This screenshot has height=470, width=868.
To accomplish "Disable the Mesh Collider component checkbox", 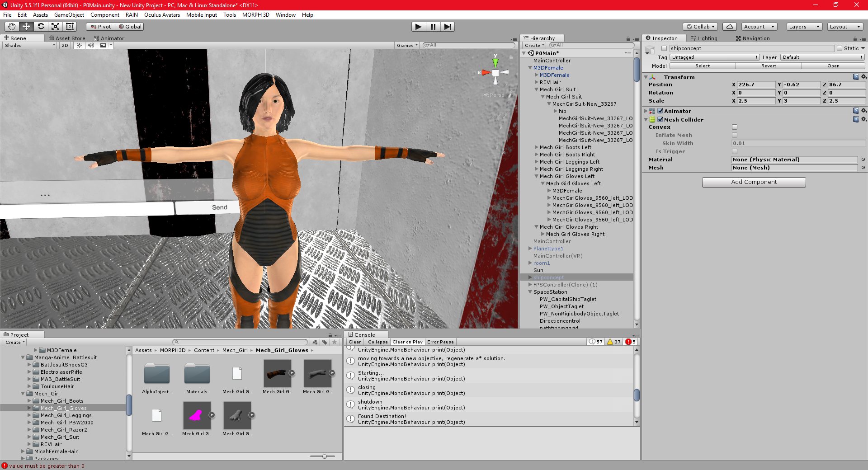I will point(660,120).
